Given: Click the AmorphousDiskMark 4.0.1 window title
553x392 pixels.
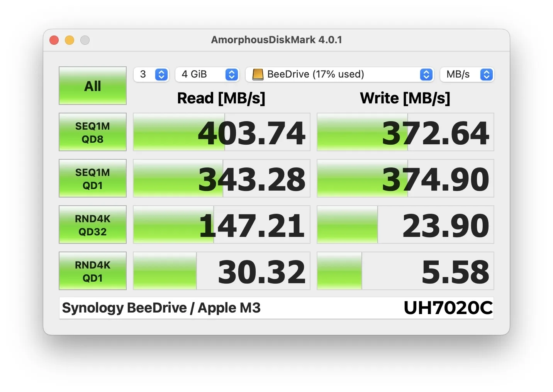Looking at the screenshot, I should coord(276,40).
